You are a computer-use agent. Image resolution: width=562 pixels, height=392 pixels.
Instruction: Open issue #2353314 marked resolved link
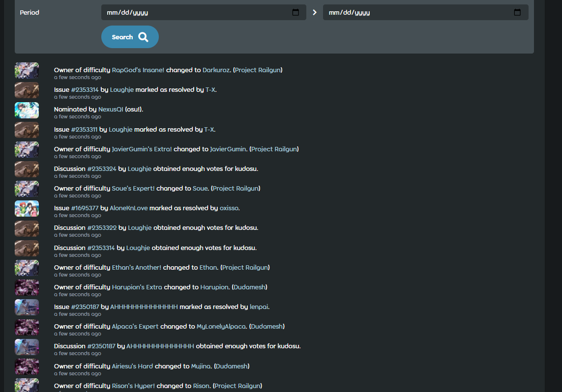coord(85,90)
